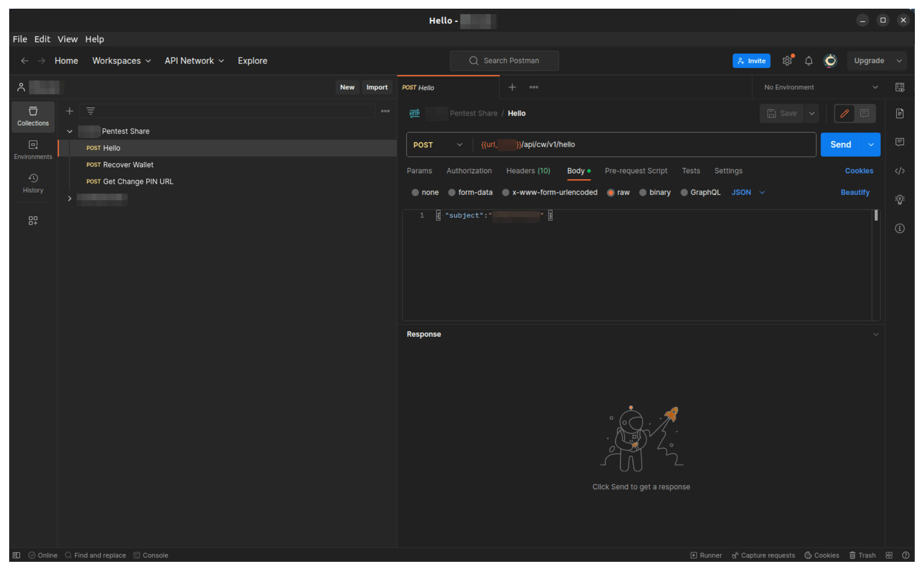Switch to the Authorization tab
The height and width of the screenshot is (571, 924).
click(469, 171)
